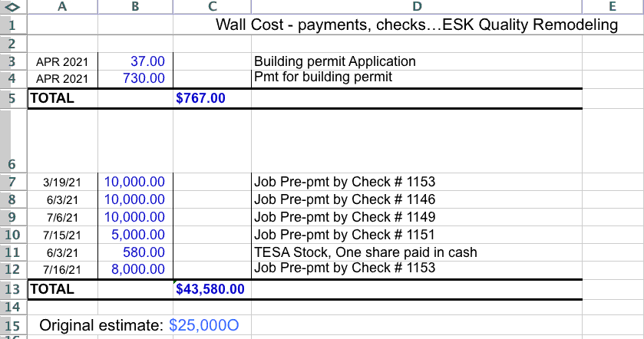Screen dimensions: 644x339
Task: Select row 10 header
Action: coord(13,235)
